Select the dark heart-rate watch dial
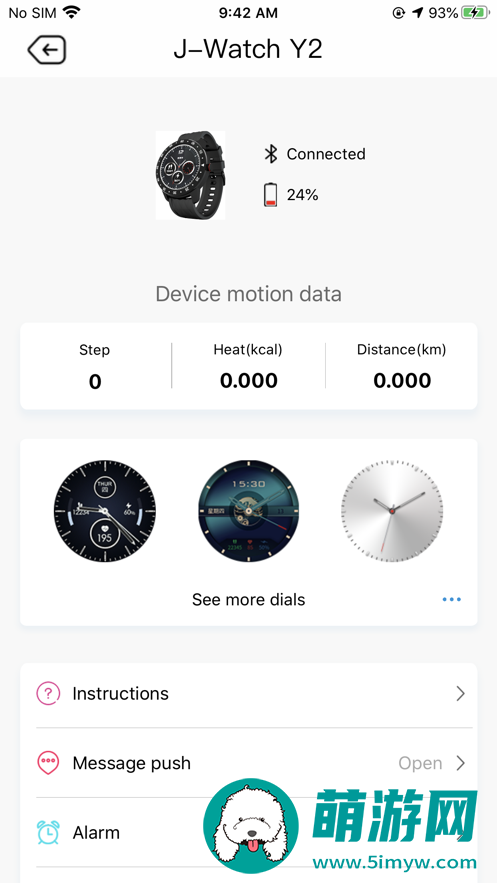Viewport: 497px width, 883px height. 105,511
